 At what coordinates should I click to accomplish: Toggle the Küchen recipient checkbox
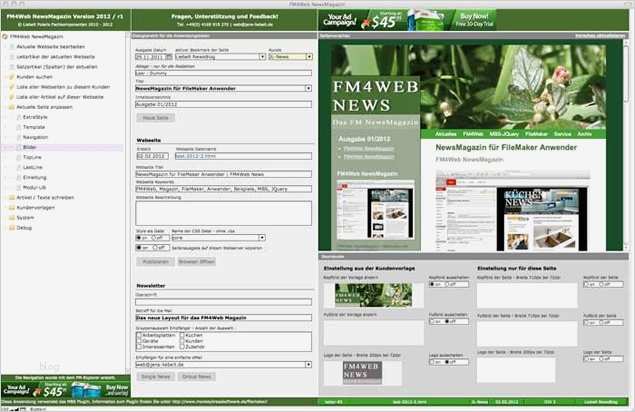(182, 335)
